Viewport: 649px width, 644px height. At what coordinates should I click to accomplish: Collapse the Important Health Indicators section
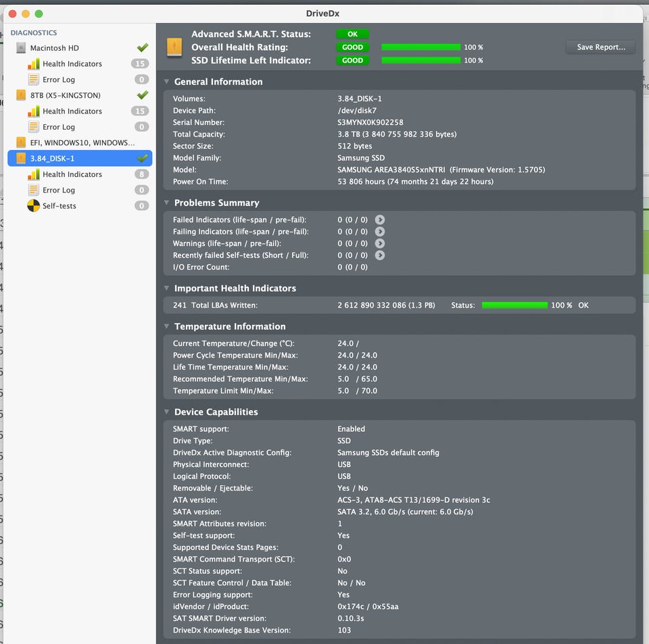coord(166,289)
